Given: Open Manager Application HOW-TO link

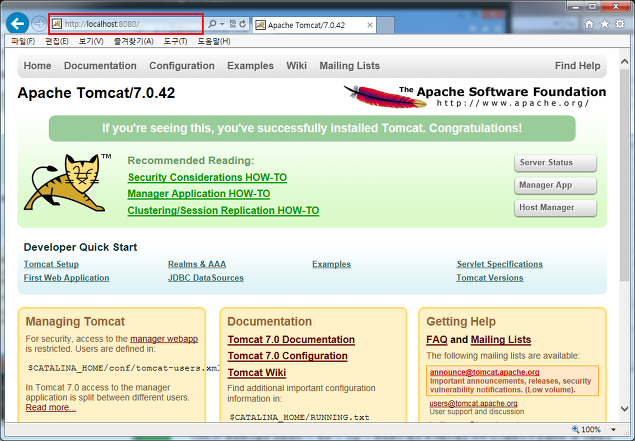Looking at the screenshot, I should click(x=199, y=194).
